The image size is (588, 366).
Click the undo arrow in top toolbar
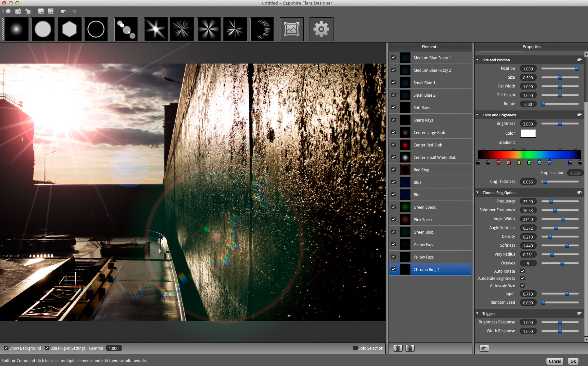tap(64, 11)
